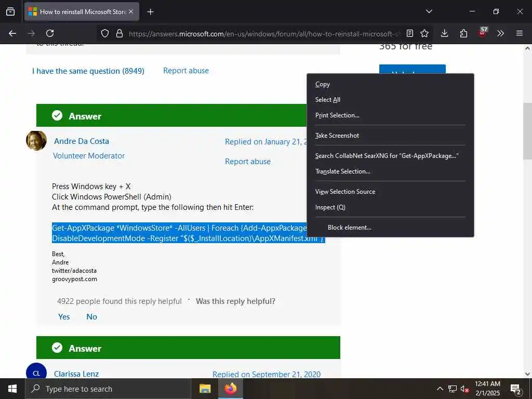Click 'groovypost.com' signature text
The width and height of the screenshot is (532, 399).
pos(74,279)
